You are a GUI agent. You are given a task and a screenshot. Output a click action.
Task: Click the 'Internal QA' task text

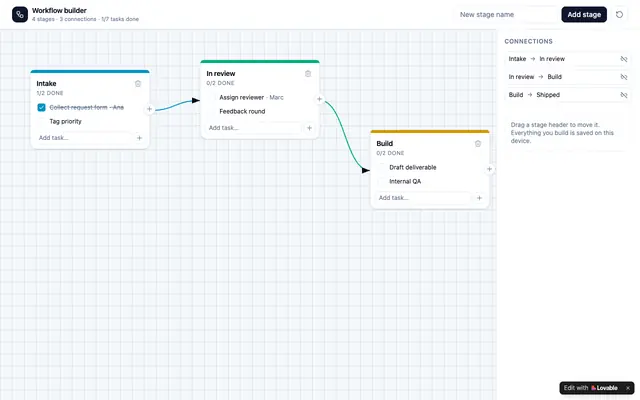coord(405,182)
